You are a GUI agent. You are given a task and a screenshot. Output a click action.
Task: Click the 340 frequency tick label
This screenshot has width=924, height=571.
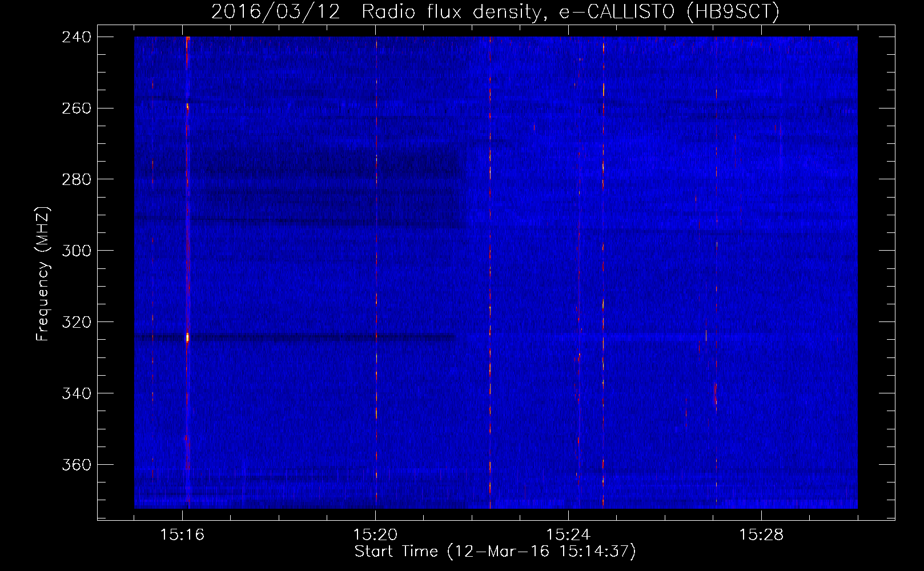[x=76, y=393]
